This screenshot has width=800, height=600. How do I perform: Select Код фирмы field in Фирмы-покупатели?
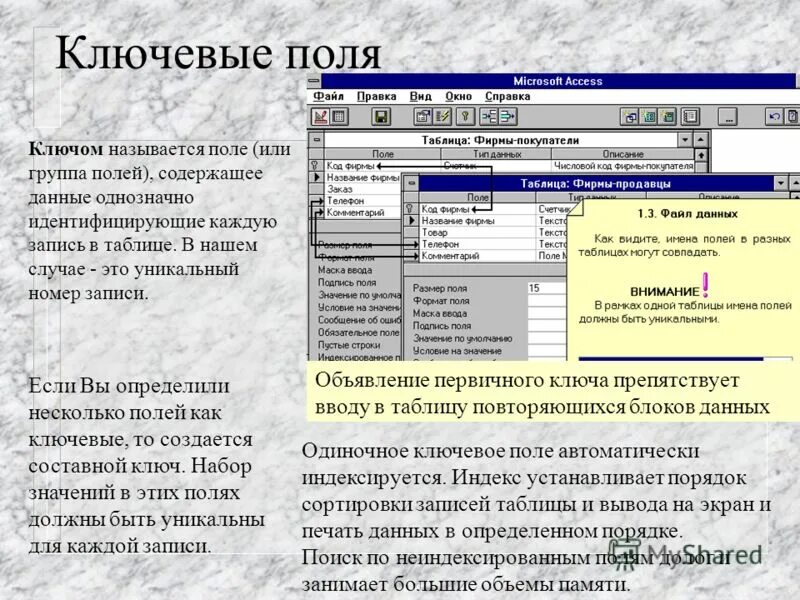(351, 165)
